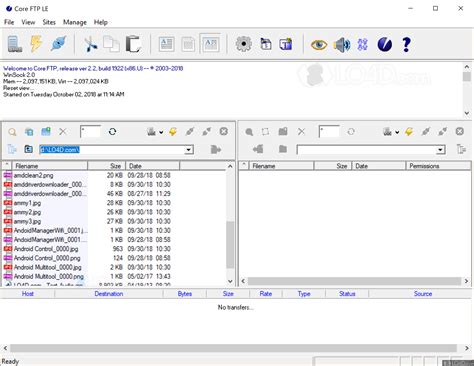This screenshot has width=474, height=366.
Task: Open local drive dropdown arrow
Action: pyautogui.click(x=161, y=132)
